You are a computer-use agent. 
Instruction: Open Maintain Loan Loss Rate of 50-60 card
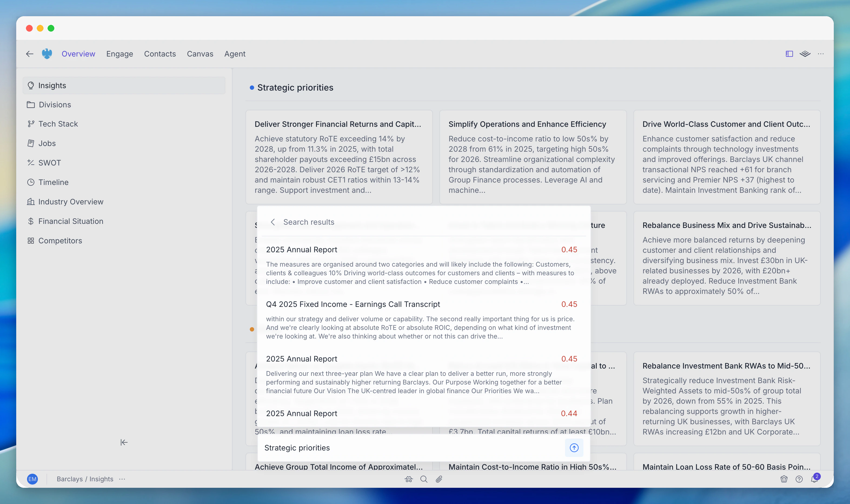point(727,462)
